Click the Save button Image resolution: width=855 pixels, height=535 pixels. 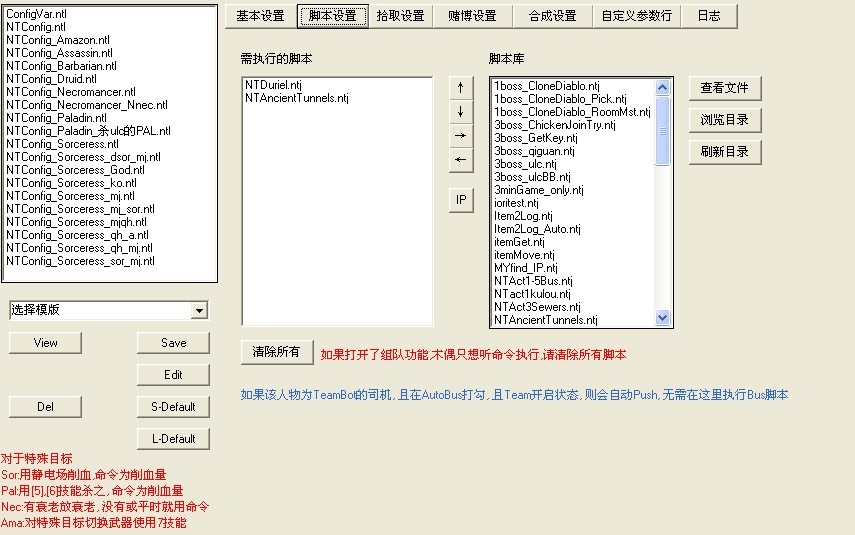pyautogui.click(x=173, y=343)
